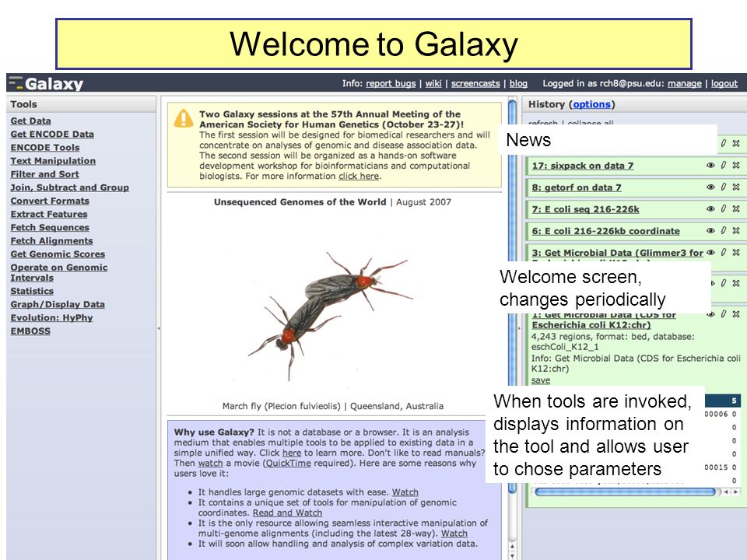Open ENCODE Tools section
Image resolution: width=747 pixels, height=560 pixels.
coord(45,148)
